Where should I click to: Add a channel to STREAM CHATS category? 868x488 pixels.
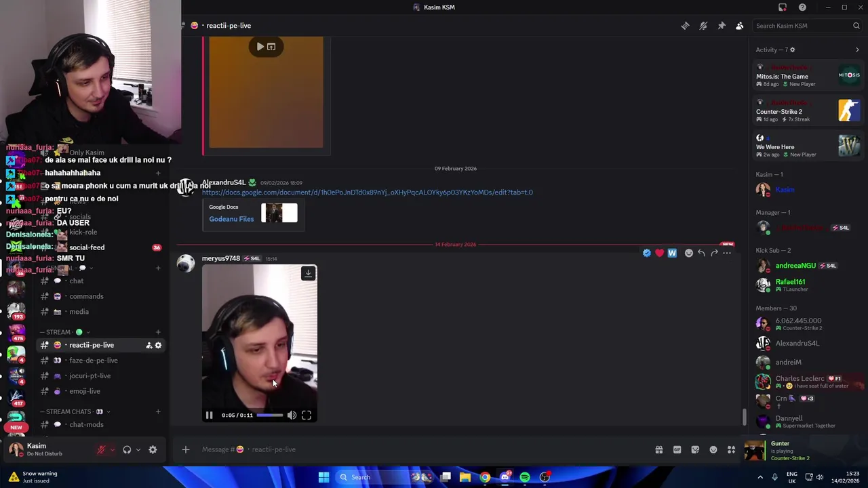pos(158,411)
